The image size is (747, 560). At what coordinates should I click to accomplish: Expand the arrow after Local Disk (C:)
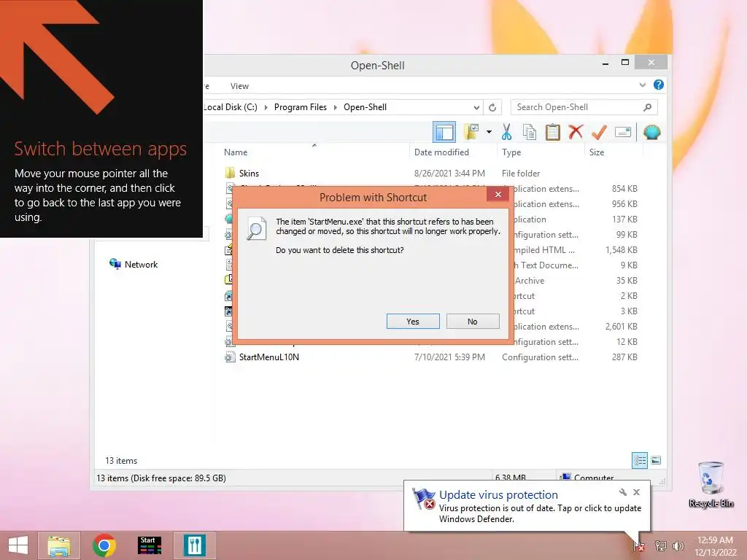(266, 107)
